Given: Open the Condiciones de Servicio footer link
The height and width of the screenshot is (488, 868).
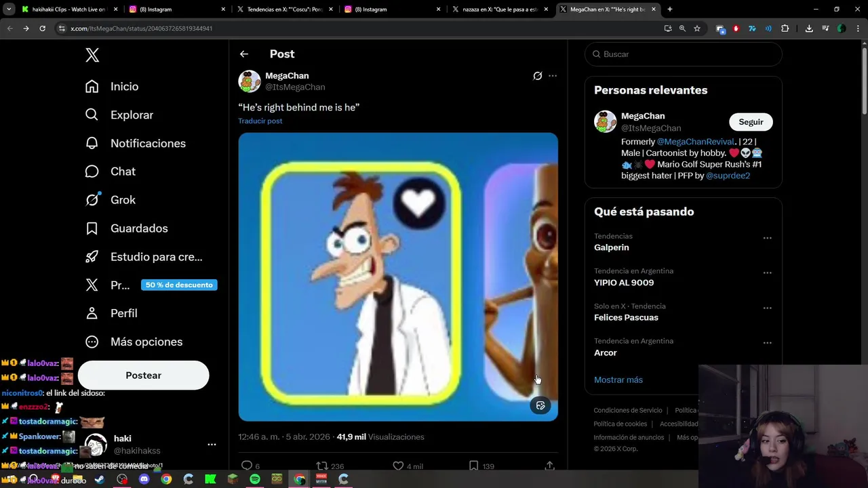Looking at the screenshot, I should coord(628,410).
